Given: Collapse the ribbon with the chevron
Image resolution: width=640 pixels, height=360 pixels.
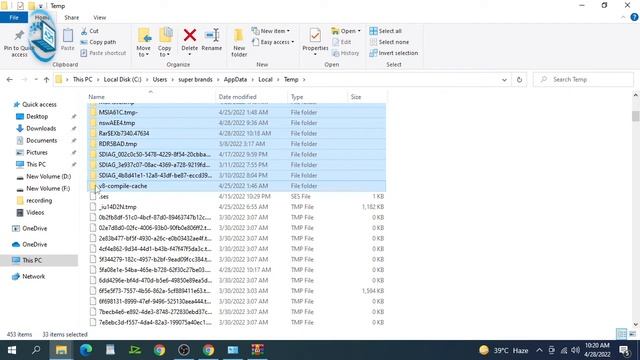Looking at the screenshot, I should pos(623,18).
